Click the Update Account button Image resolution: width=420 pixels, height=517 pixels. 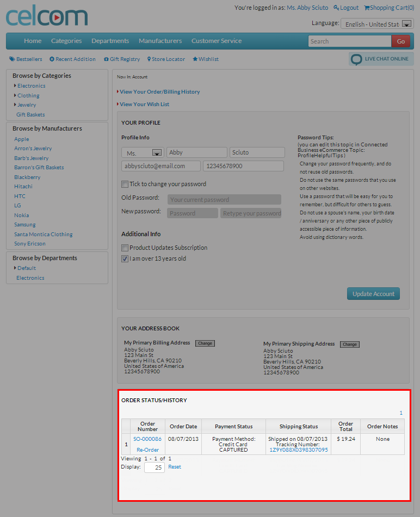click(x=373, y=294)
